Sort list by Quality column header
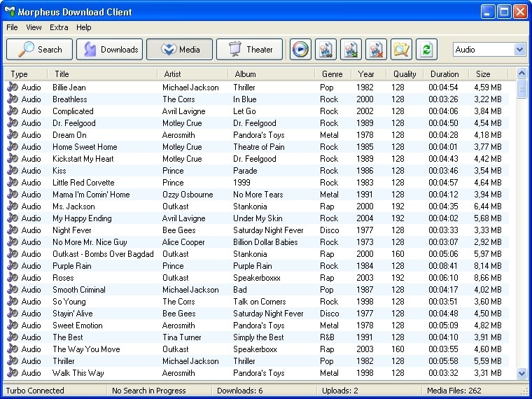Viewport: 532px width, 399px height. (x=405, y=74)
